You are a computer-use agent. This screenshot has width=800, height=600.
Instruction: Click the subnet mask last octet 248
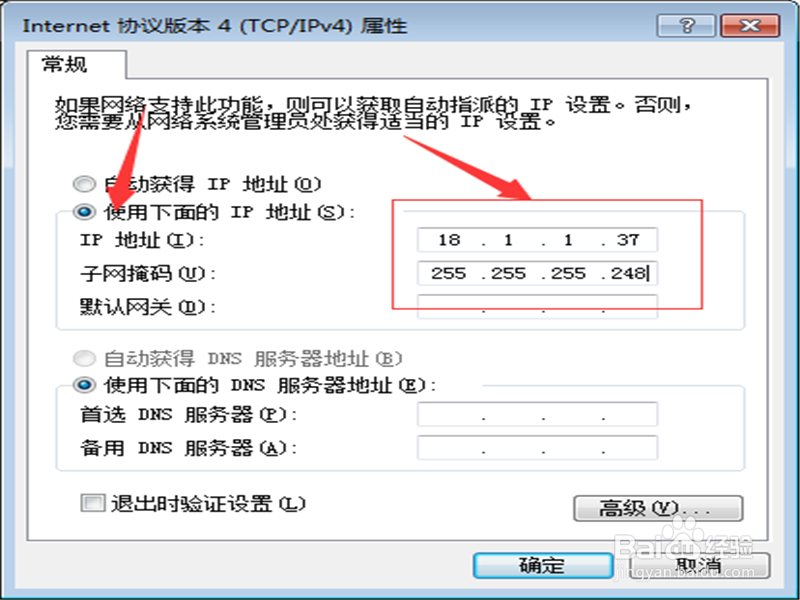[628, 273]
